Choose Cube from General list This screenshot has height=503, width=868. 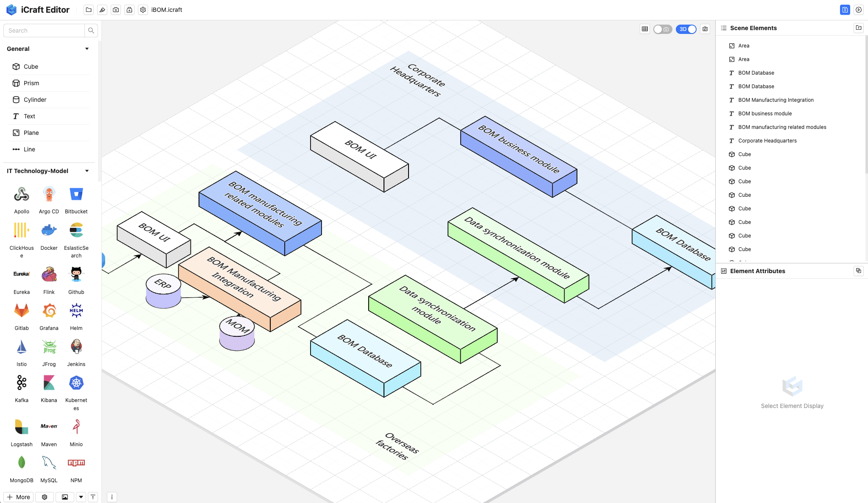click(49, 67)
